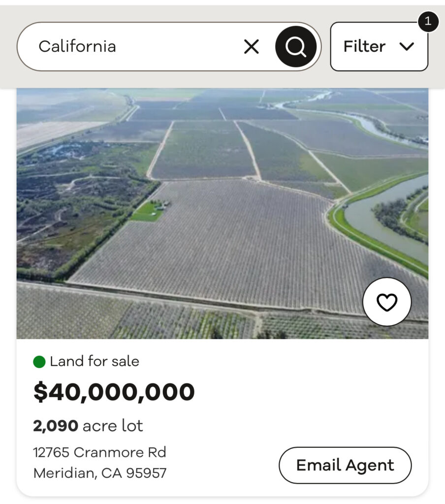The width and height of the screenshot is (445, 504).
Task: Click the green farmstead in the photo
Action: point(147,212)
